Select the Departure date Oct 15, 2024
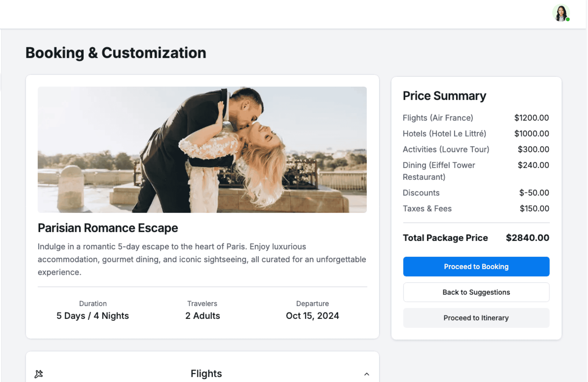The height and width of the screenshot is (382, 588). tap(312, 316)
